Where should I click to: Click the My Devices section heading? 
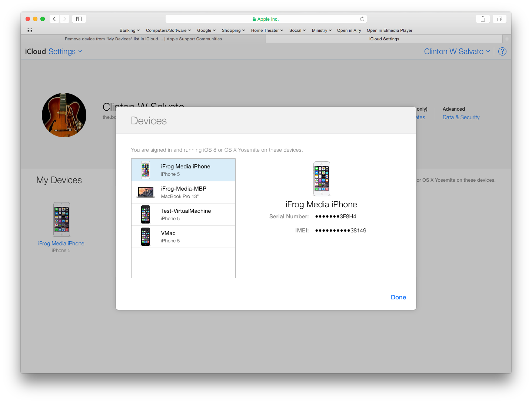[x=59, y=180]
